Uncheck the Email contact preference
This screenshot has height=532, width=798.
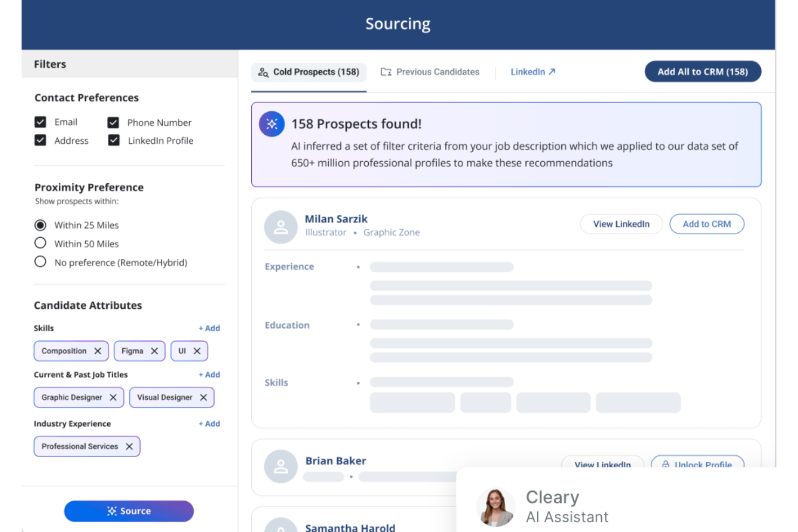(x=40, y=122)
